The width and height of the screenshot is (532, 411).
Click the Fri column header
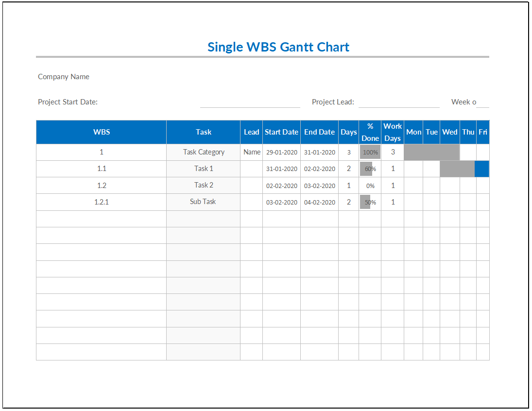coord(483,132)
